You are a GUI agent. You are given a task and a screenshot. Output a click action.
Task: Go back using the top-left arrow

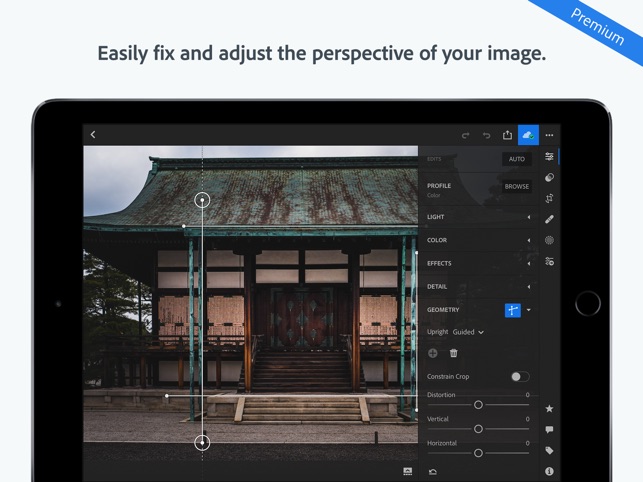(x=93, y=135)
